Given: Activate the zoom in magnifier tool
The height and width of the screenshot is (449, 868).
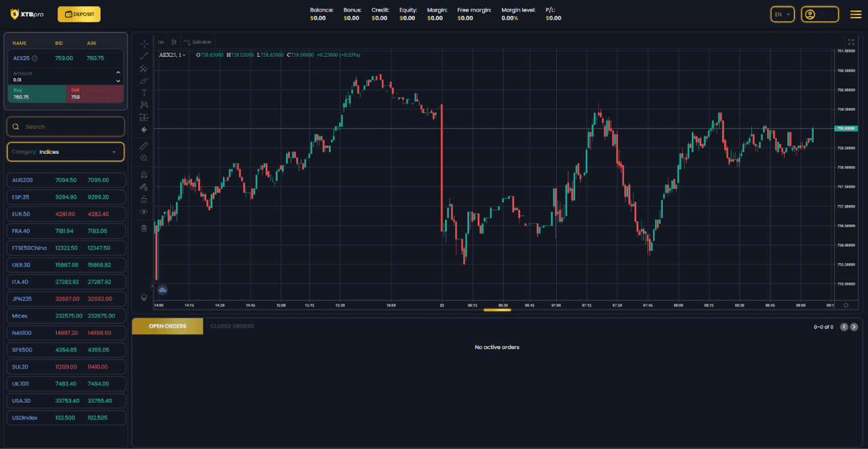Looking at the screenshot, I should click(x=144, y=158).
